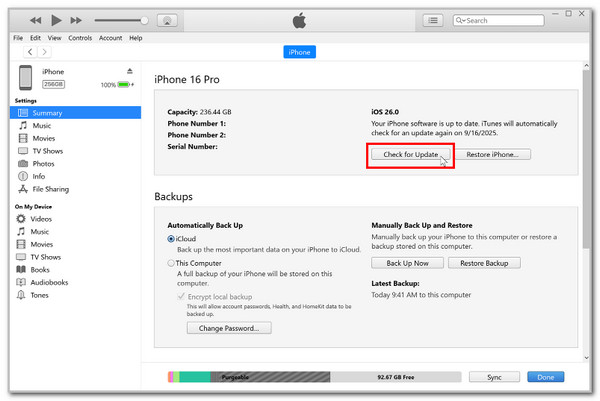Click the Sync button
The image size is (600, 401).
coord(494,377)
